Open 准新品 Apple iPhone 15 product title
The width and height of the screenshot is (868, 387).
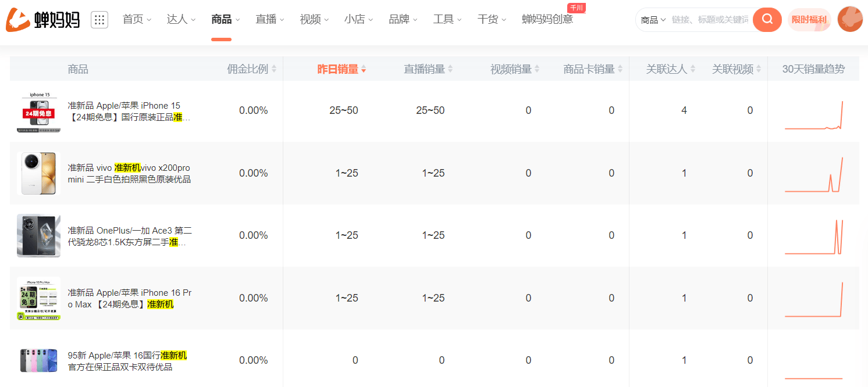(x=129, y=111)
